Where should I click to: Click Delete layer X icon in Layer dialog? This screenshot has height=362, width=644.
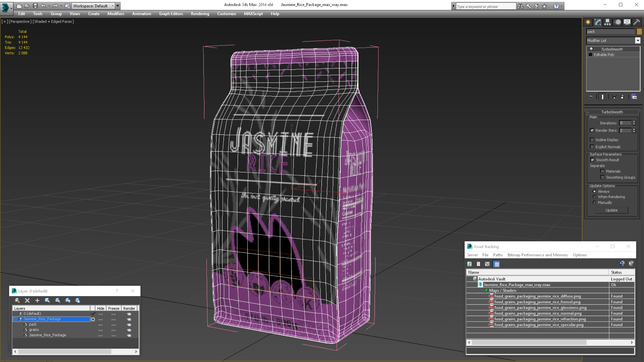tap(27, 300)
